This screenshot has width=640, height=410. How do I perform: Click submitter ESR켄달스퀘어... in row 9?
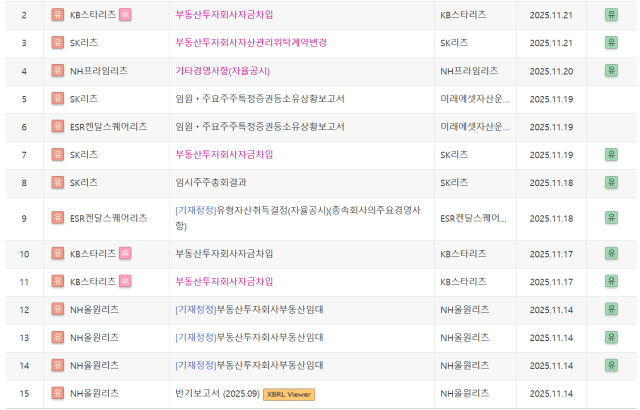473,218
